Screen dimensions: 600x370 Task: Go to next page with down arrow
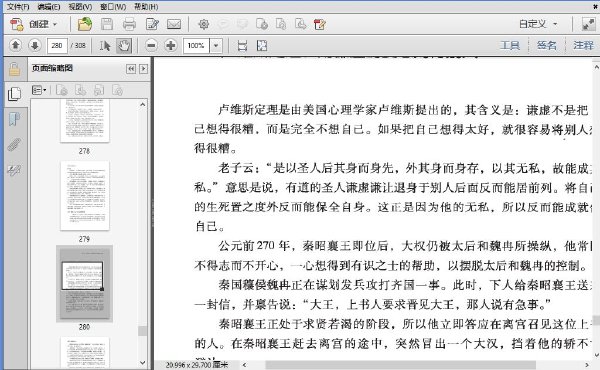[34, 46]
